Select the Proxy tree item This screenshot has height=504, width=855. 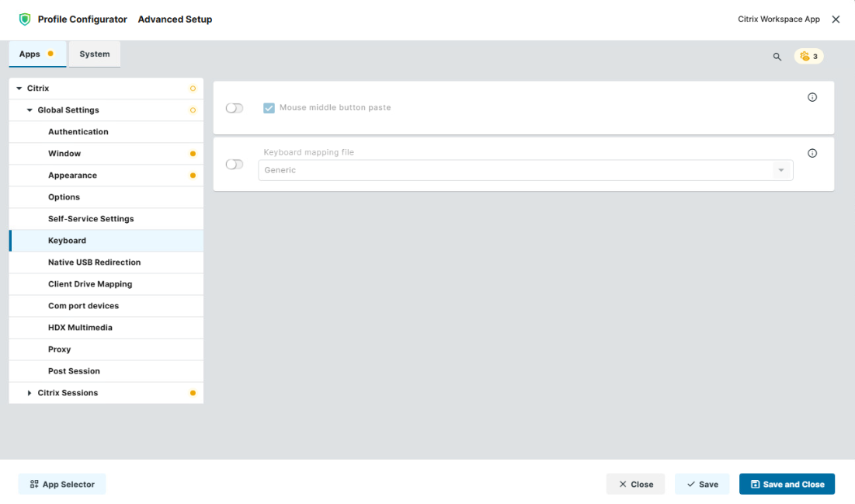pyautogui.click(x=106, y=349)
